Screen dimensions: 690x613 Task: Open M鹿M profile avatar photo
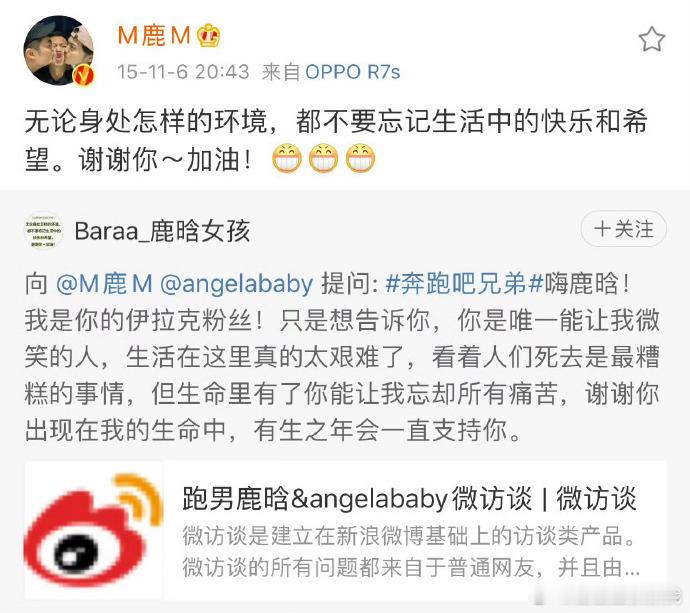point(59,50)
